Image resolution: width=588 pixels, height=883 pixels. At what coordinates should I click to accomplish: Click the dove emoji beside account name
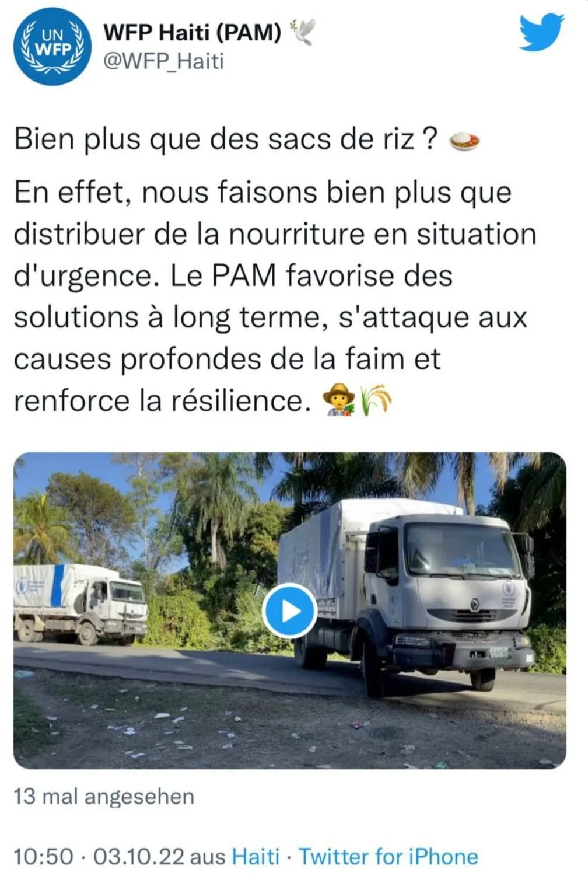(302, 32)
